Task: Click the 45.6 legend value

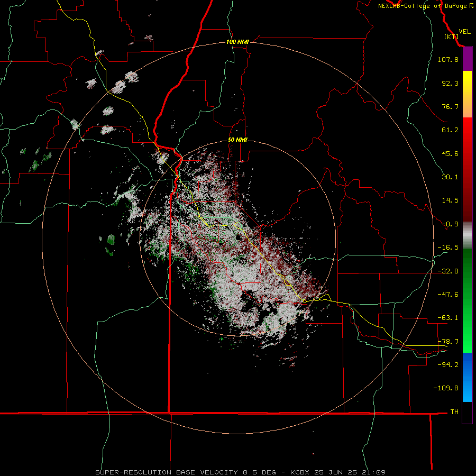Action: click(x=450, y=153)
